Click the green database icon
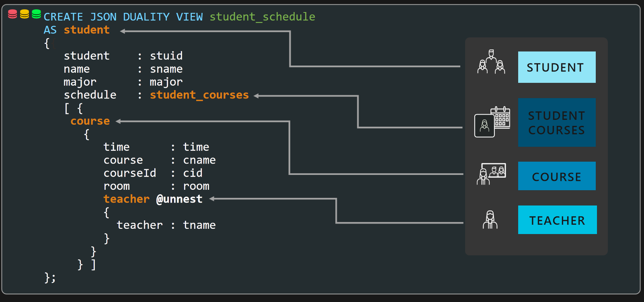 pos(36,14)
